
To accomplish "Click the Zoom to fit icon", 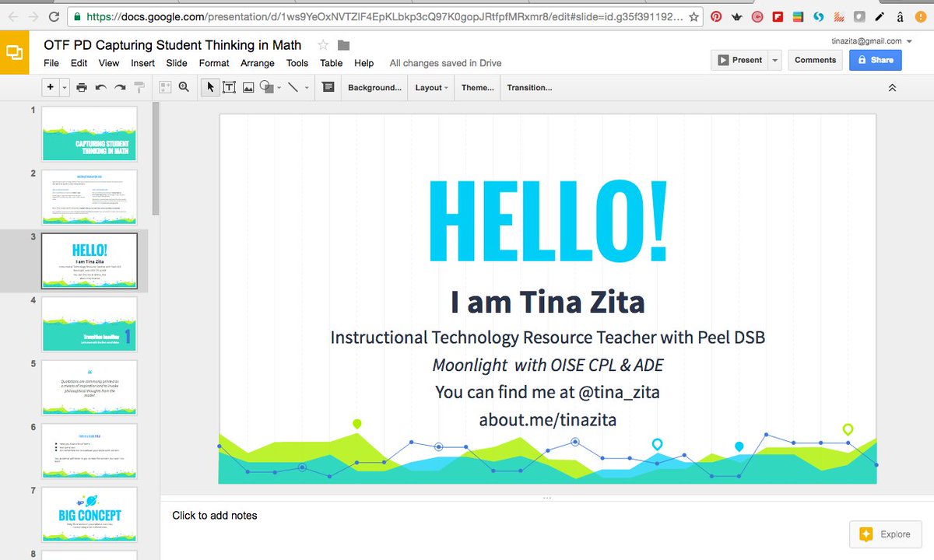I will pos(166,88).
